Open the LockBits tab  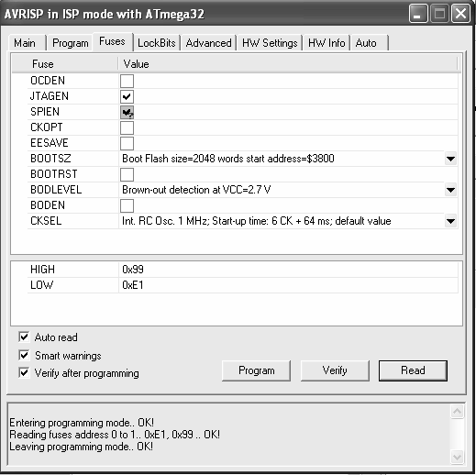click(157, 43)
